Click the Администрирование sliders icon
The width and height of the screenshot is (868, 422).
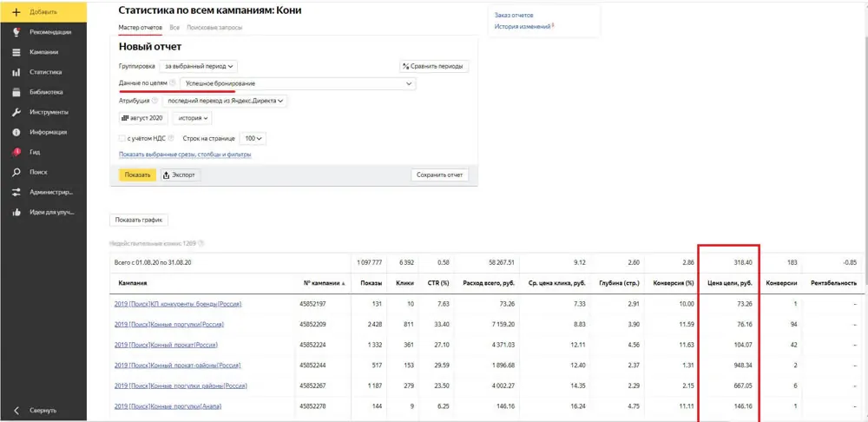click(16, 192)
